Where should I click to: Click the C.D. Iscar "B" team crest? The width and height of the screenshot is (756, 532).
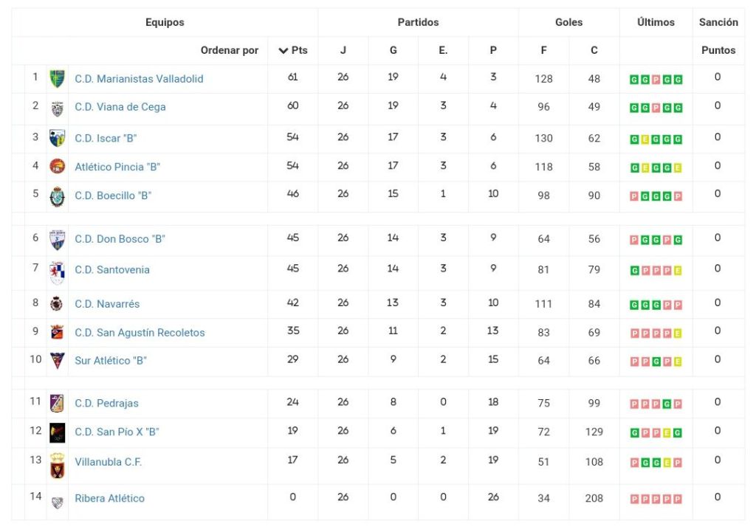[x=57, y=138]
